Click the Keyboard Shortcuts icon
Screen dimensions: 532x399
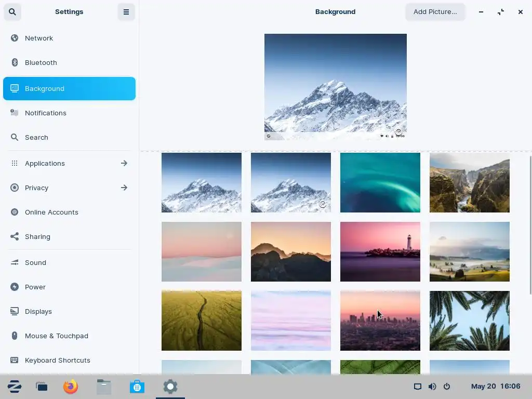14,361
